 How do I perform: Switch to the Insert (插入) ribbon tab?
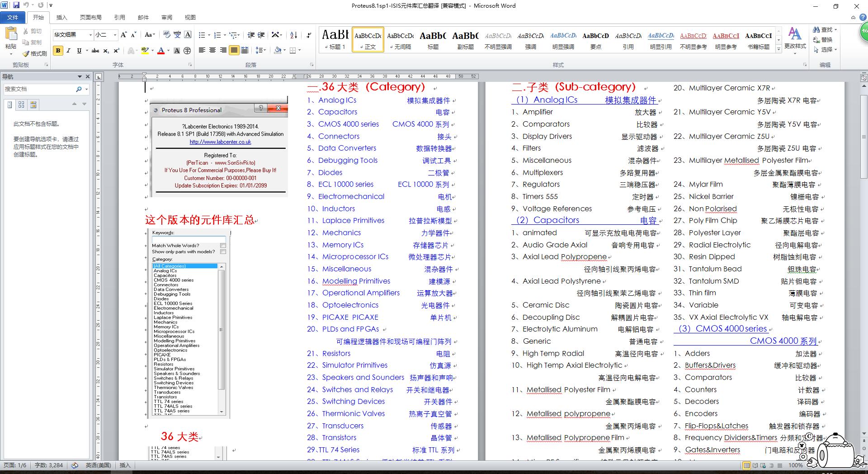pyautogui.click(x=61, y=18)
